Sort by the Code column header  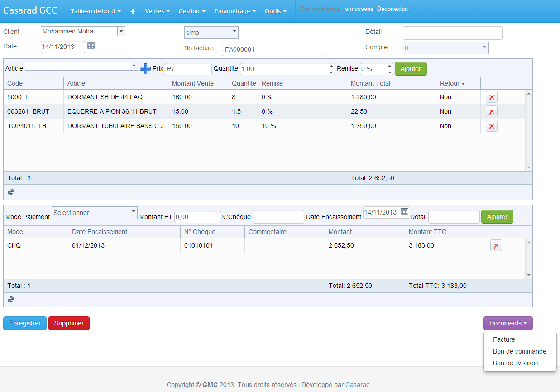click(x=34, y=83)
